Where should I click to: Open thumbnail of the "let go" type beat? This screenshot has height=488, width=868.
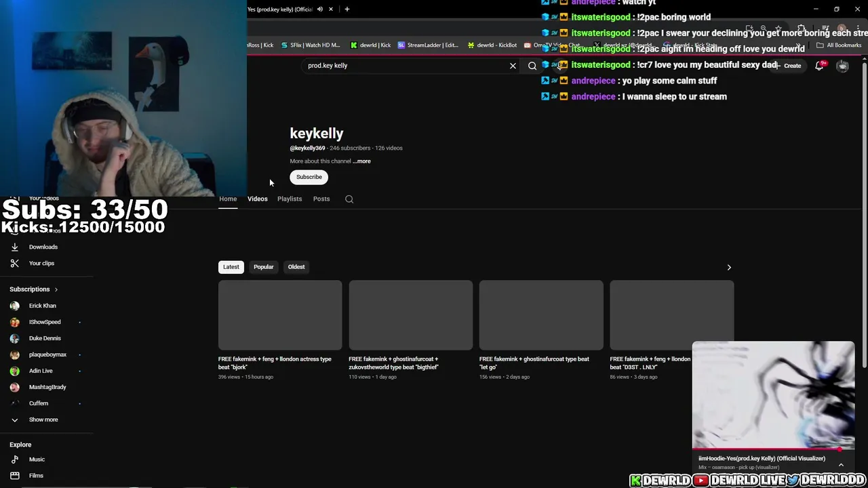[541, 315]
